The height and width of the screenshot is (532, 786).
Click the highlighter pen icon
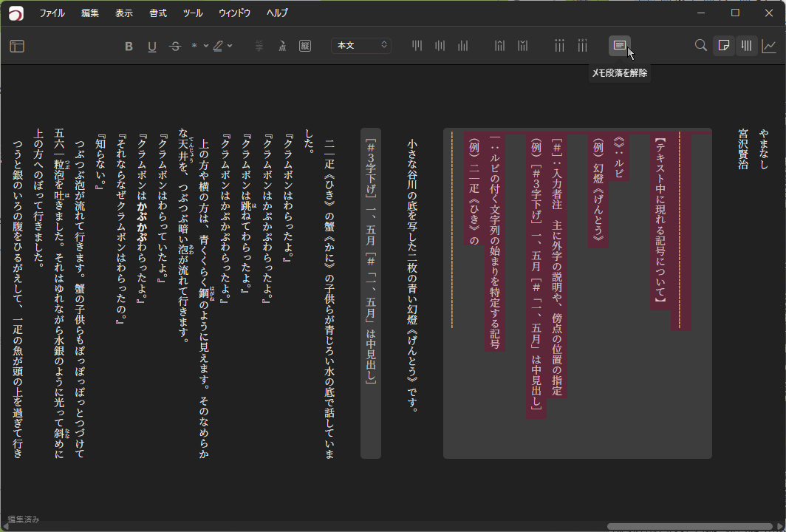218,46
